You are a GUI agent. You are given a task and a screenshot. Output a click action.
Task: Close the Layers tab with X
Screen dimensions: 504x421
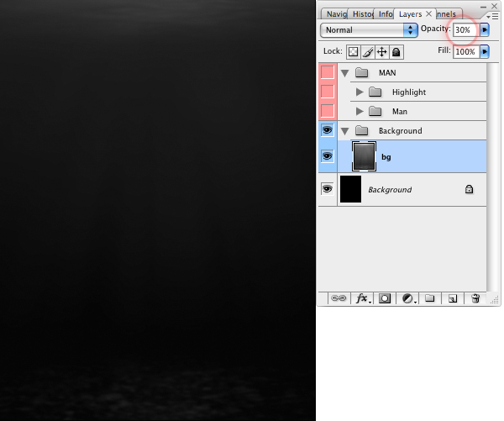[428, 13]
